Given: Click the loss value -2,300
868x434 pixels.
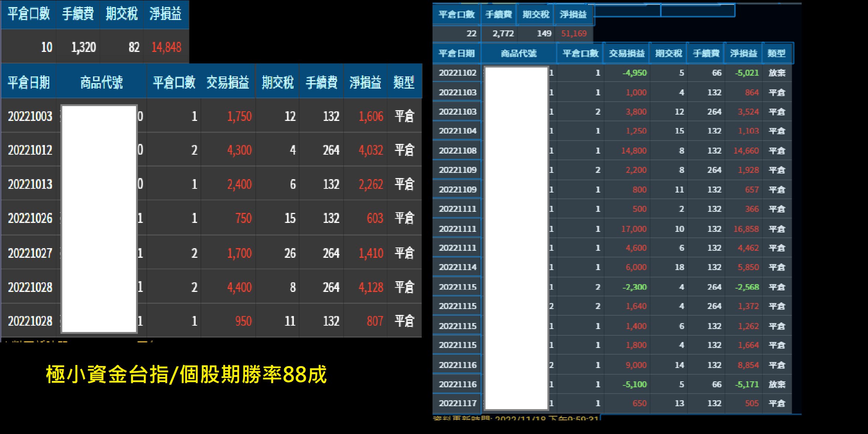Looking at the screenshot, I should 635,287.
